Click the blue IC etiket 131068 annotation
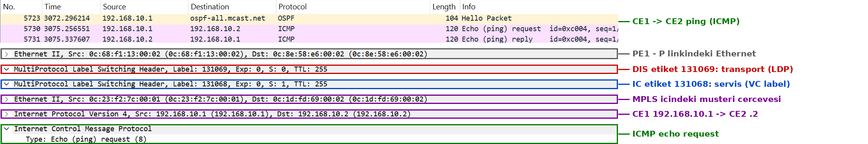 point(711,84)
